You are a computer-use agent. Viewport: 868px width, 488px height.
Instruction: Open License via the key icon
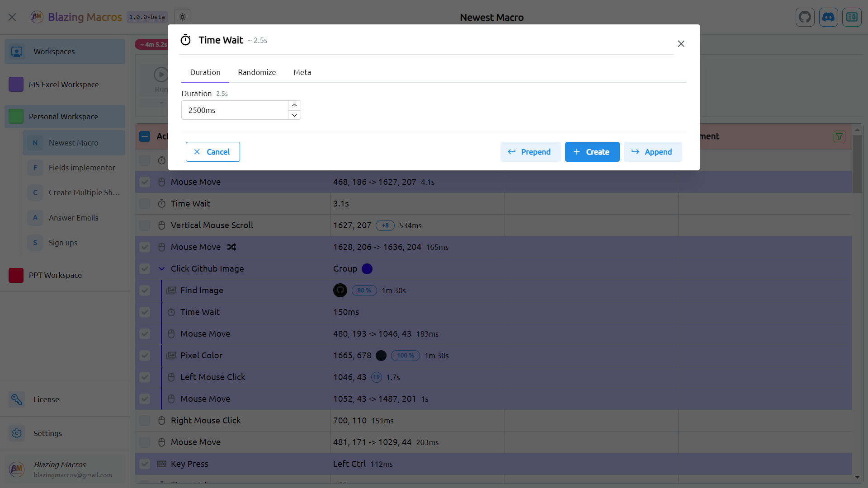[17, 399]
